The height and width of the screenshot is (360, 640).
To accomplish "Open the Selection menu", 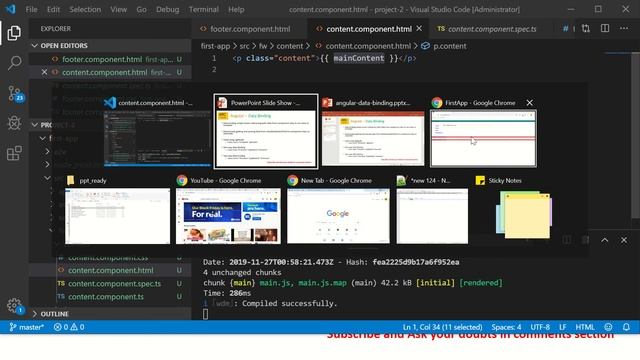I will 85,9.
